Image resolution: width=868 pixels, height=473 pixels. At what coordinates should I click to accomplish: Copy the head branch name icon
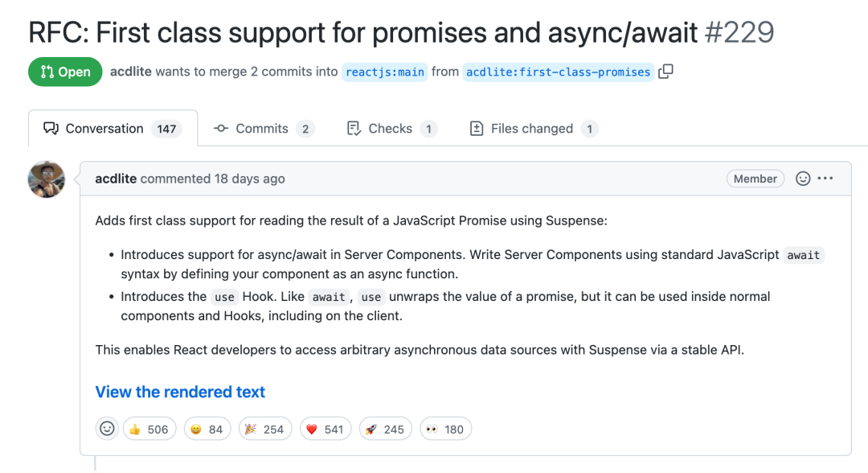[666, 72]
